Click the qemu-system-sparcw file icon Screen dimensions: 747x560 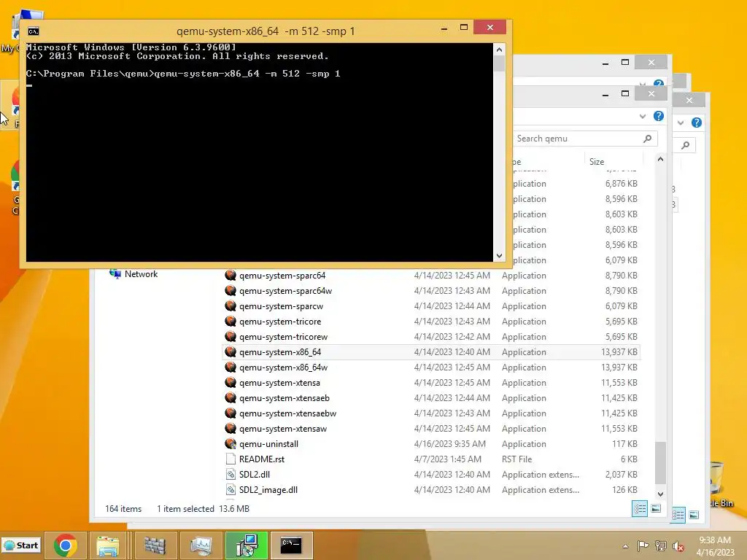pyautogui.click(x=231, y=306)
